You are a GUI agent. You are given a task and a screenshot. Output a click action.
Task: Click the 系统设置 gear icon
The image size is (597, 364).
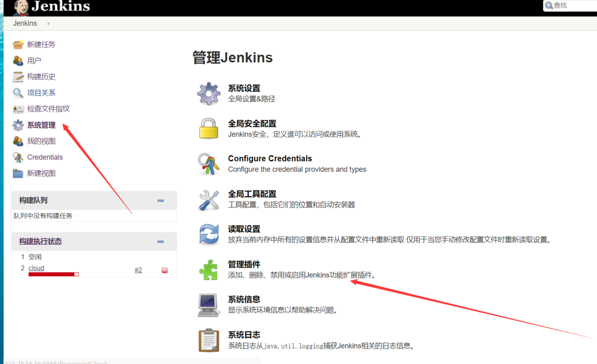(209, 93)
